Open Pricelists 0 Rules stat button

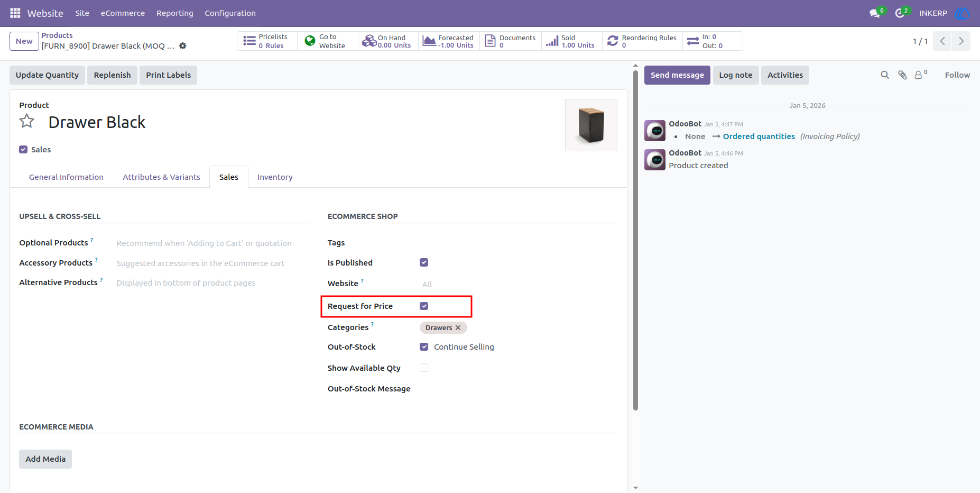click(x=267, y=41)
